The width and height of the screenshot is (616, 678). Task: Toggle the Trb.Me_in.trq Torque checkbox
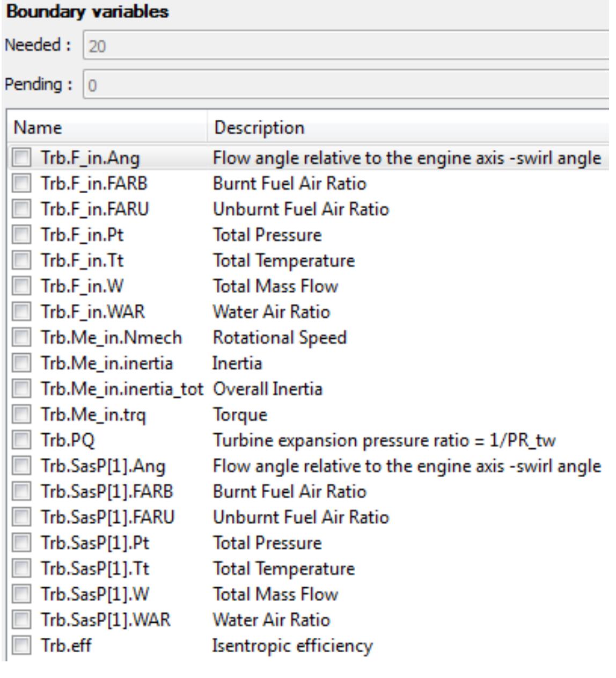[x=23, y=415]
